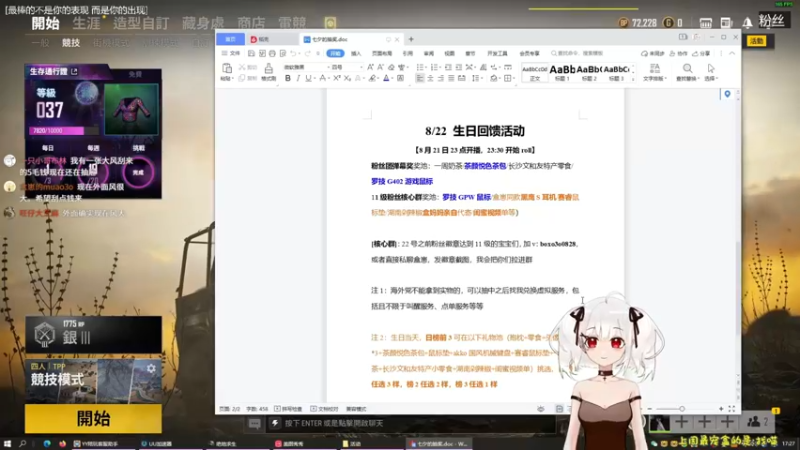Image resolution: width=800 pixels, height=450 pixels.
Task: Adjust the zoom slider in status bar
Action: 682,409
